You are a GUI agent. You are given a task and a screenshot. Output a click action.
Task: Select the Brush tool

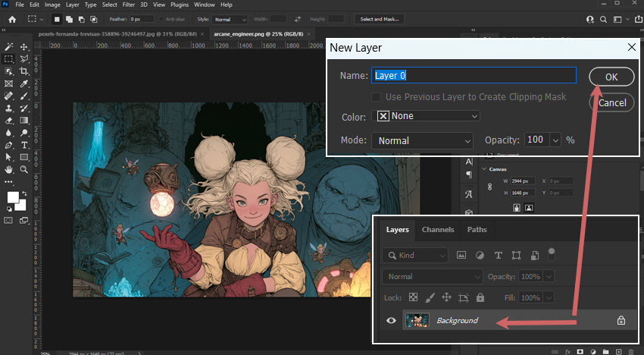tap(24, 96)
